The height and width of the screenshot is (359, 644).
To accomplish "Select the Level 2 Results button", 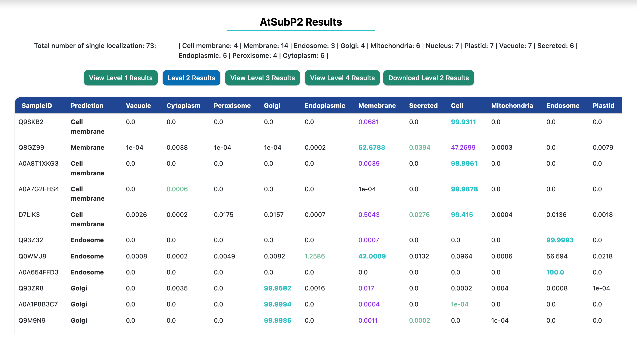I will pos(191,78).
